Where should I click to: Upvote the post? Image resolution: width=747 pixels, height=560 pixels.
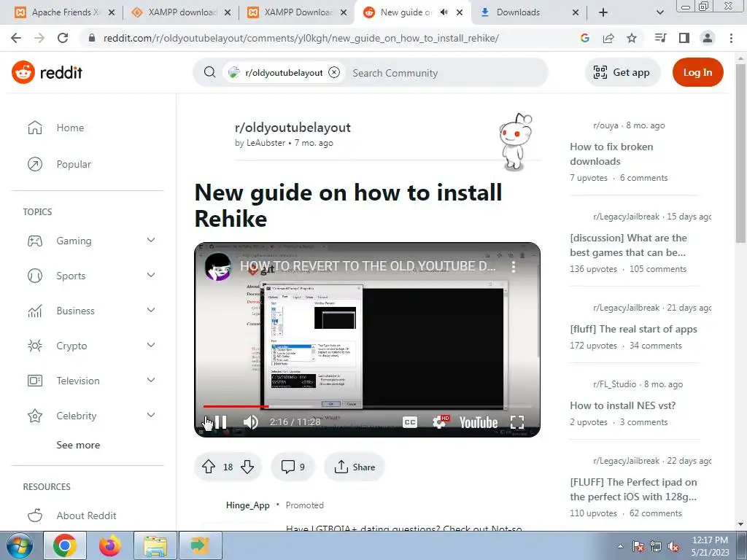click(x=209, y=467)
